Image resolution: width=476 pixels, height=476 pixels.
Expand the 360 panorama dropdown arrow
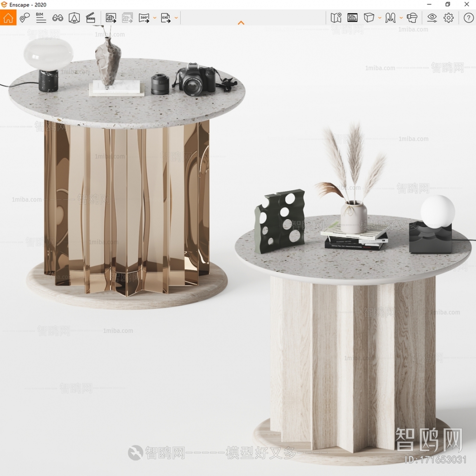coord(155,18)
